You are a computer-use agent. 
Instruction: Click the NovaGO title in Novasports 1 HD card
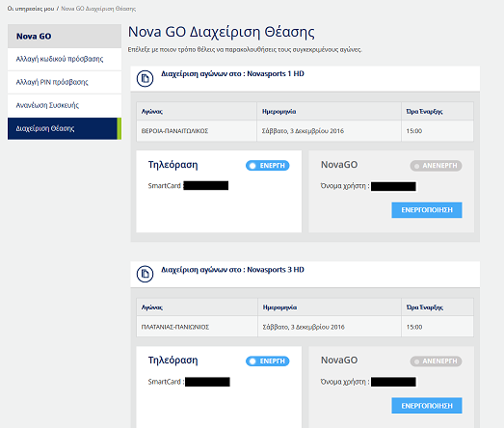click(339, 165)
